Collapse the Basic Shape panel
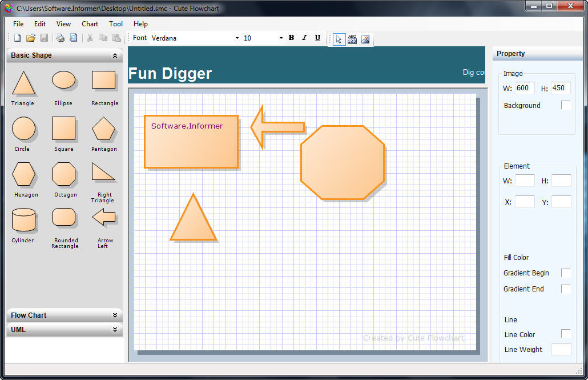Image resolution: width=588 pixels, height=380 pixels. [x=115, y=55]
